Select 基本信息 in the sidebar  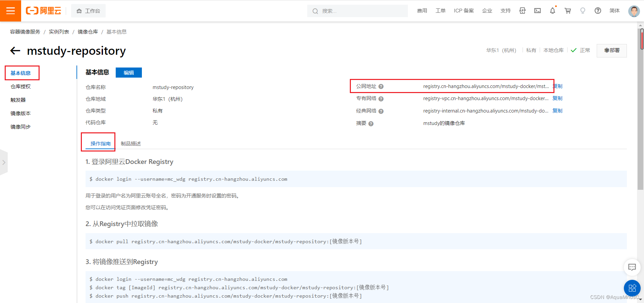(20, 73)
